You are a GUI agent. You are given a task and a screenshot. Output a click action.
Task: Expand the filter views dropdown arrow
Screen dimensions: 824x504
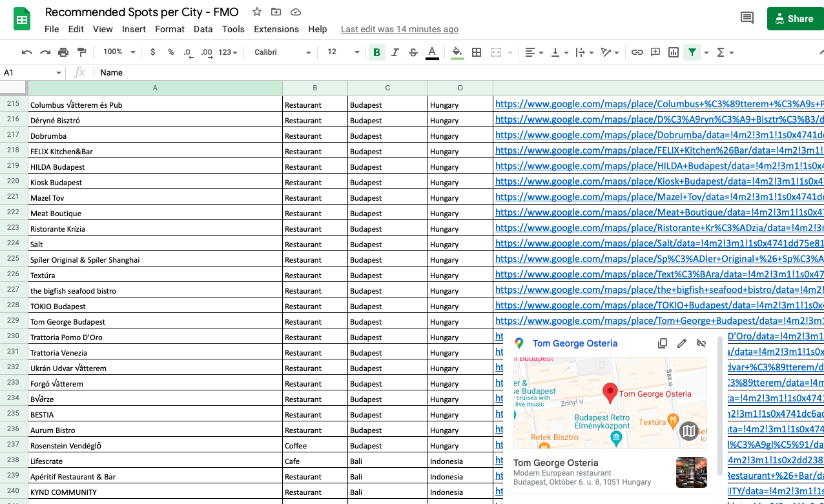click(706, 52)
